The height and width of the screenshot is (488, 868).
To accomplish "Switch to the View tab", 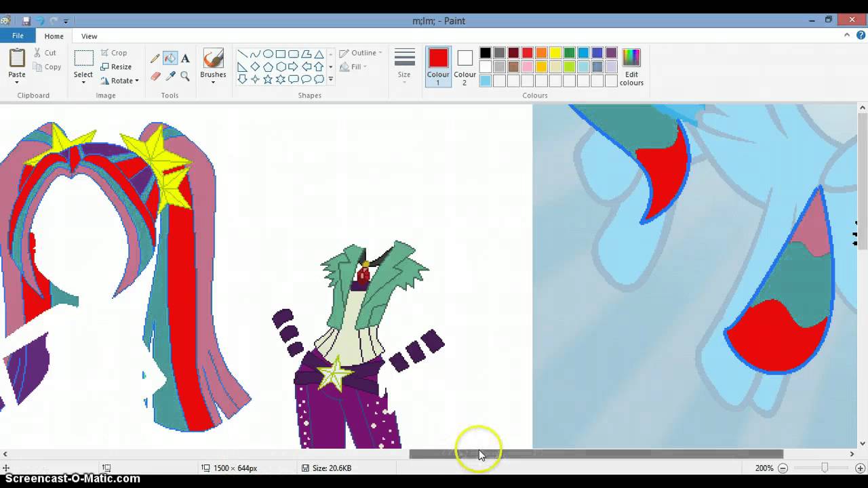I will [x=89, y=36].
